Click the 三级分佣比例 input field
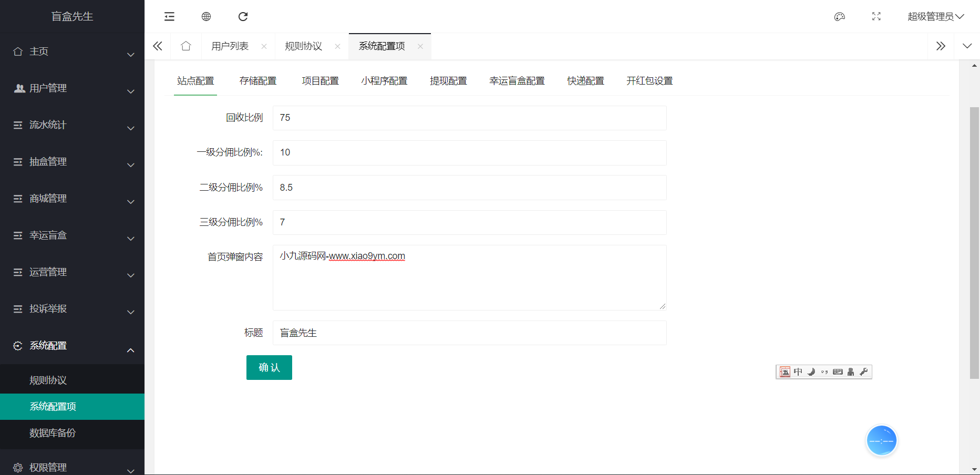Screen dimensions: 980x475 470,222
